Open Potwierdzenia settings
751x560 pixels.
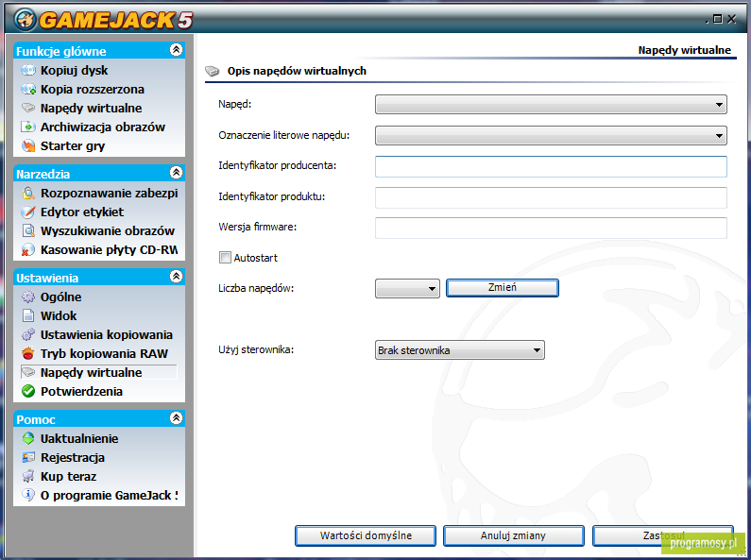(81, 392)
